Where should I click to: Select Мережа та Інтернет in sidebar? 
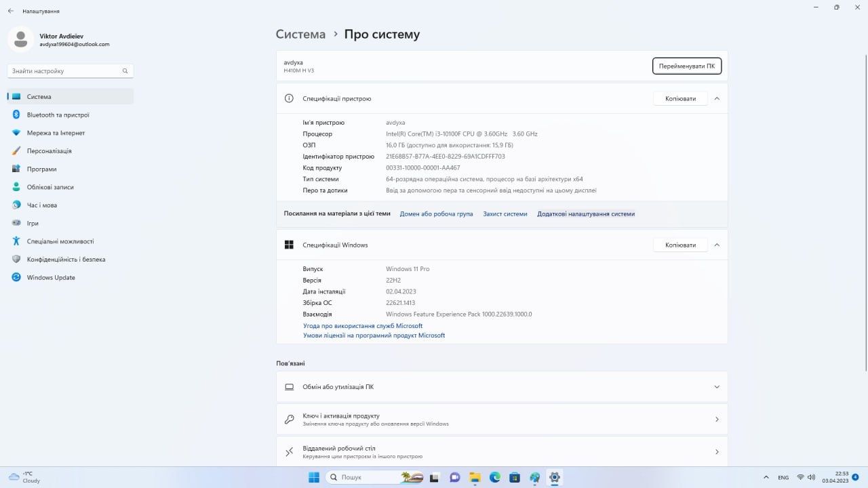(x=71, y=133)
